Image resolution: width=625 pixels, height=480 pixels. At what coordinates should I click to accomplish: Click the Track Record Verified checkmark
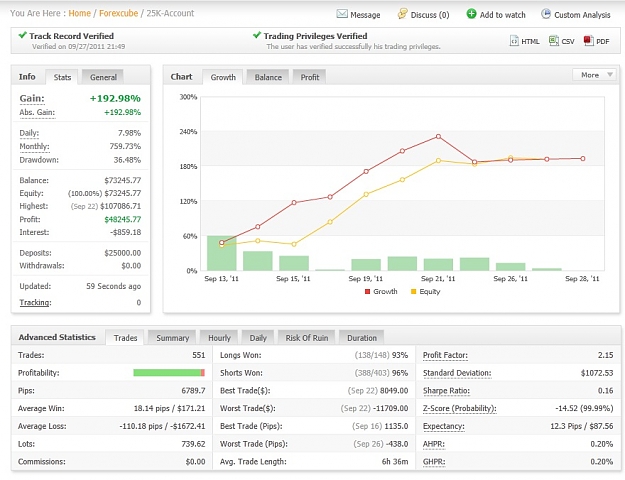(23, 35)
